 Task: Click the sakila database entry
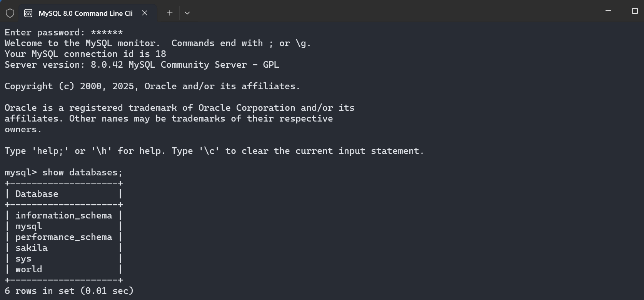[32, 248]
